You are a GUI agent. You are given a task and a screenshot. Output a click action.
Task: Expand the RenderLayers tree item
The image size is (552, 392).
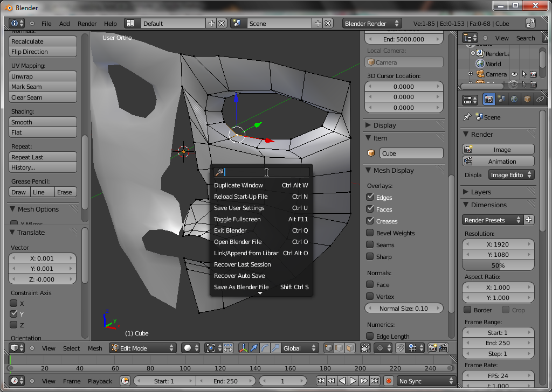coord(473,53)
